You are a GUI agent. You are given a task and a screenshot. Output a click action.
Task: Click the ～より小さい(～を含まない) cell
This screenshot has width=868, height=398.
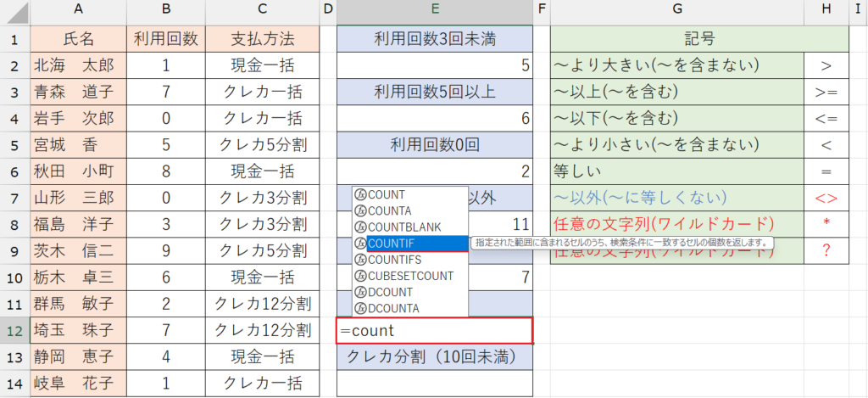click(x=677, y=145)
